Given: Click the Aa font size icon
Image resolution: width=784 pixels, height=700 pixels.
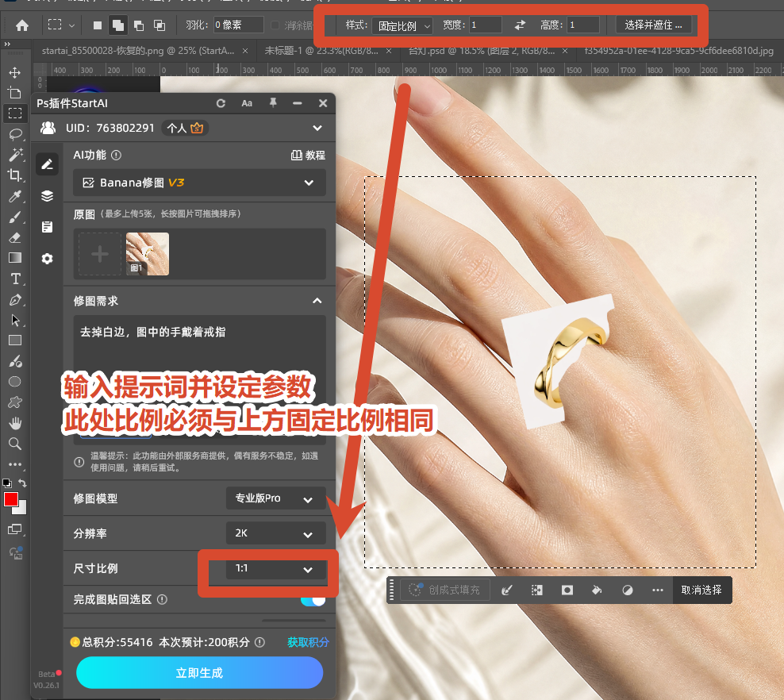Looking at the screenshot, I should 247,103.
